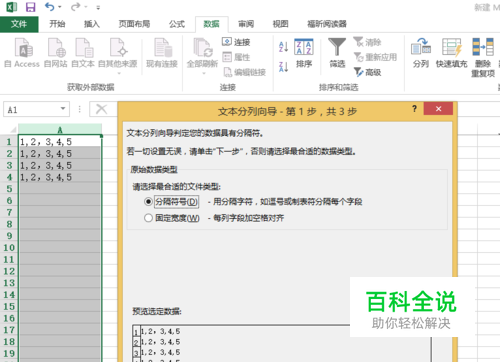This screenshot has width=500, height=362.
Task: Select row 10 header
Action: point(9,248)
